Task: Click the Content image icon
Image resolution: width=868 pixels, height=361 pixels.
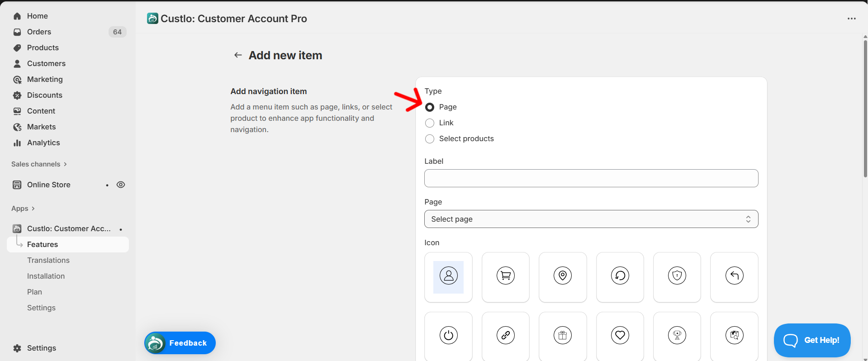Action: pyautogui.click(x=17, y=111)
